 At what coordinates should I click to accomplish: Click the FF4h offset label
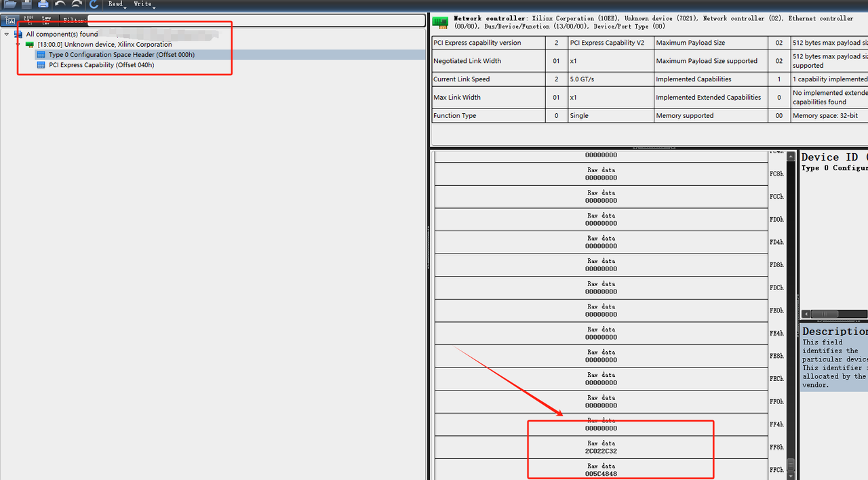[x=776, y=424]
